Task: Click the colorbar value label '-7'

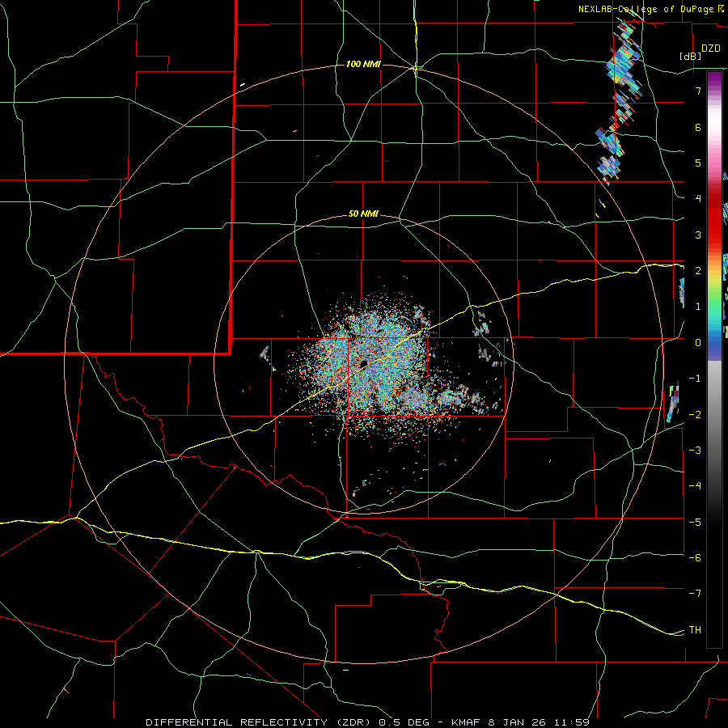Action: (695, 594)
